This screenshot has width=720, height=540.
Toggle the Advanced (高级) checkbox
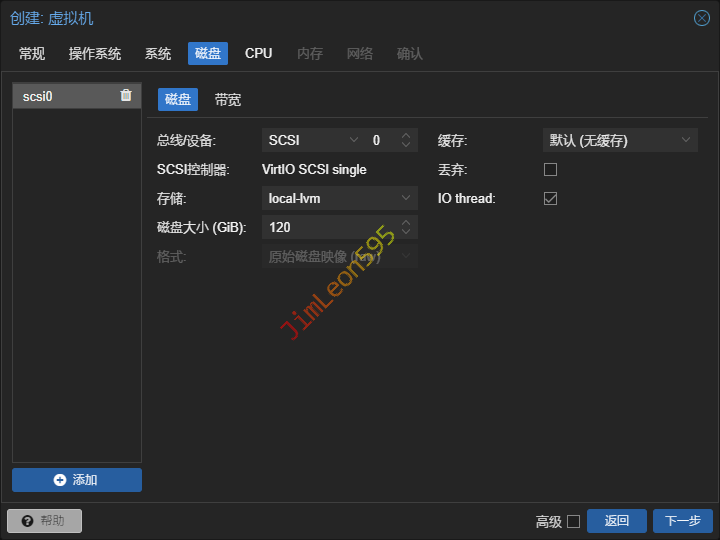click(x=573, y=521)
